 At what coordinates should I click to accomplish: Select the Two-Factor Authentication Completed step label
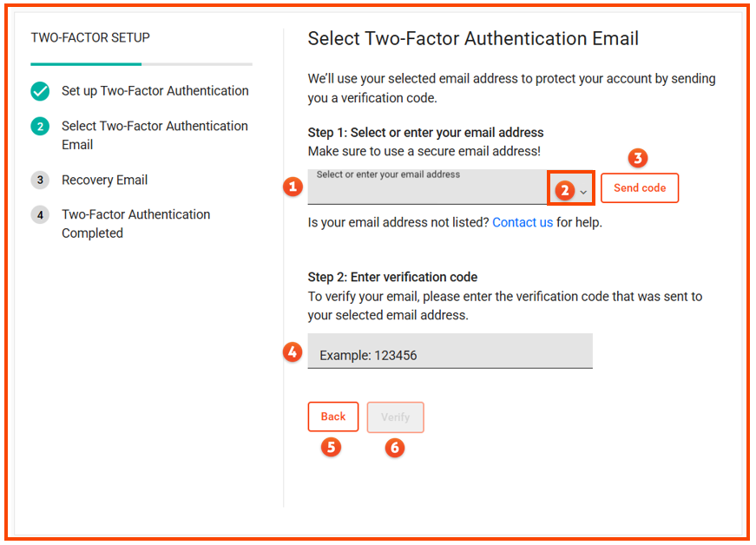tap(135, 223)
